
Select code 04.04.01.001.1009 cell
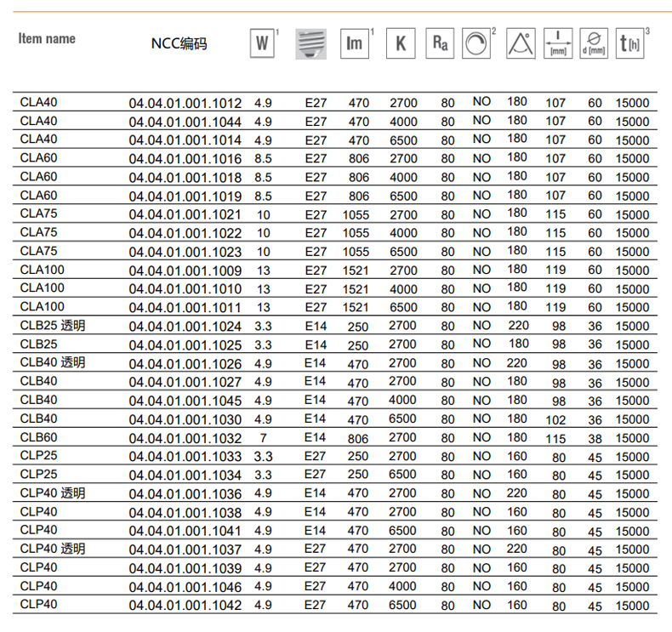point(185,270)
